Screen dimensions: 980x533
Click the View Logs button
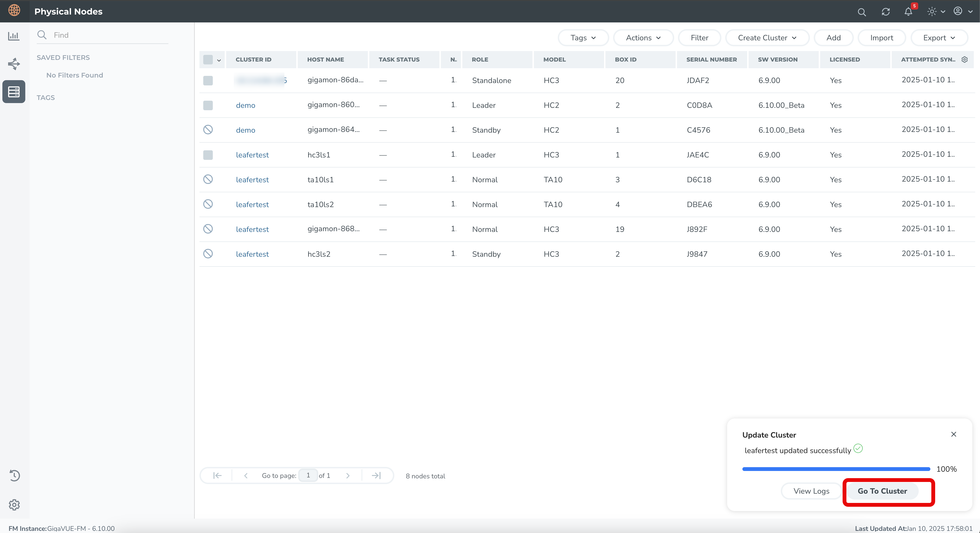coord(811,491)
